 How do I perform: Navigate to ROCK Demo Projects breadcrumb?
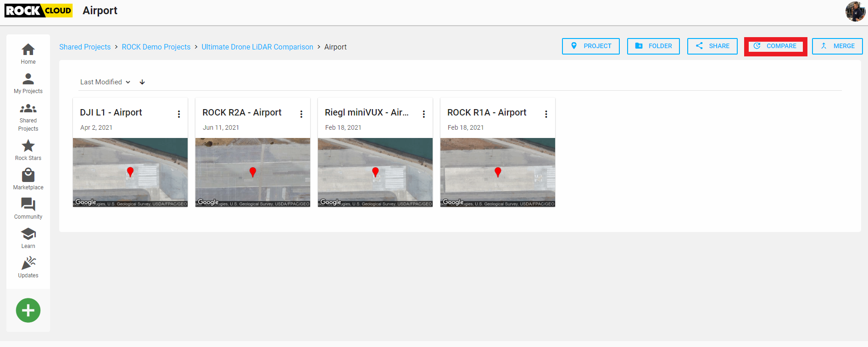pos(156,47)
